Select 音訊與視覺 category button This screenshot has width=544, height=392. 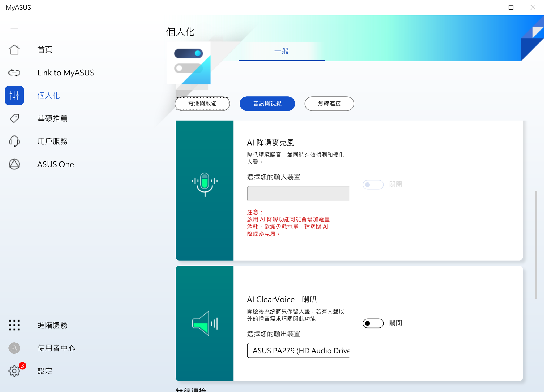[x=267, y=104]
